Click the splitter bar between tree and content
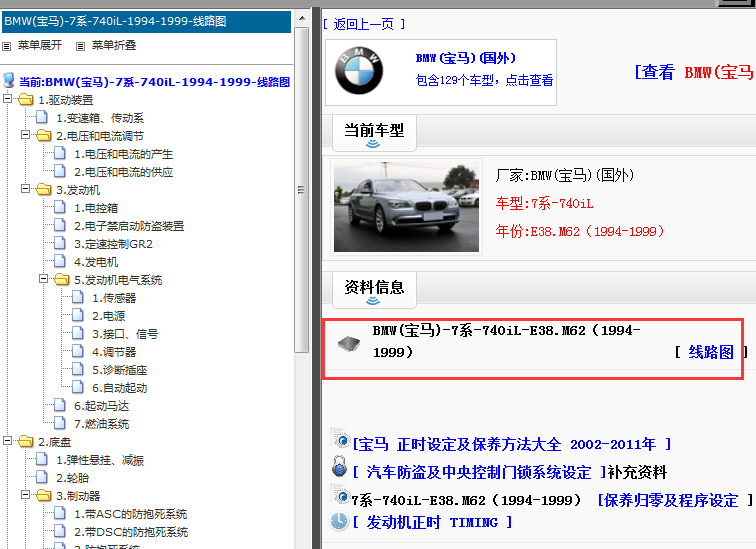The width and height of the screenshot is (756, 549). (x=316, y=278)
